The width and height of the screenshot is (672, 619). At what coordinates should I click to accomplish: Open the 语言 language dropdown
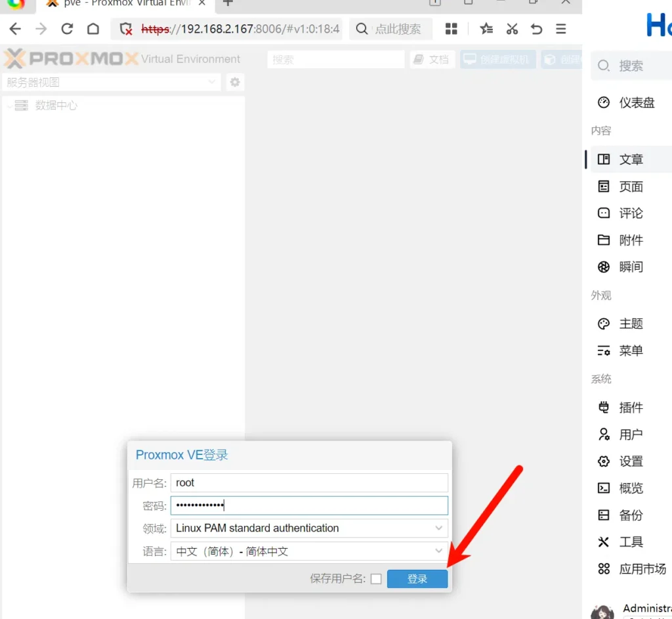point(439,551)
